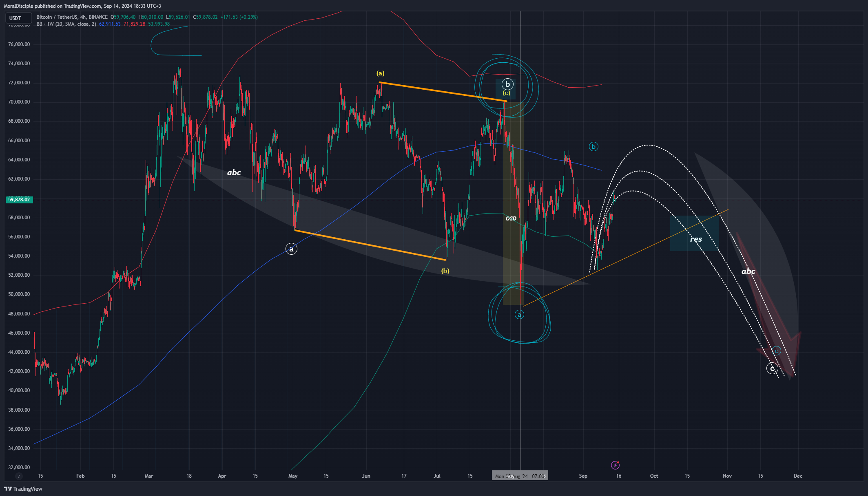Click the Sep label on time axis

(x=583, y=476)
